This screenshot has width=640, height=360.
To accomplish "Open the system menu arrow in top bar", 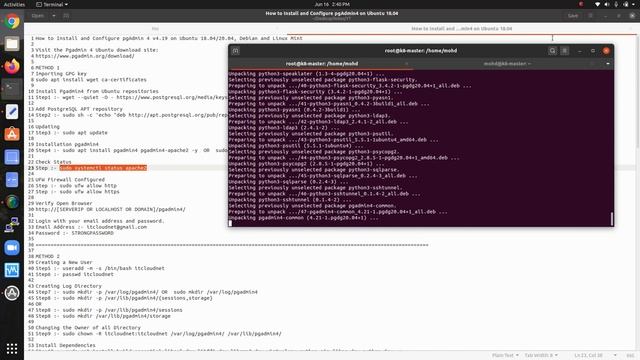I will pos(633,4).
